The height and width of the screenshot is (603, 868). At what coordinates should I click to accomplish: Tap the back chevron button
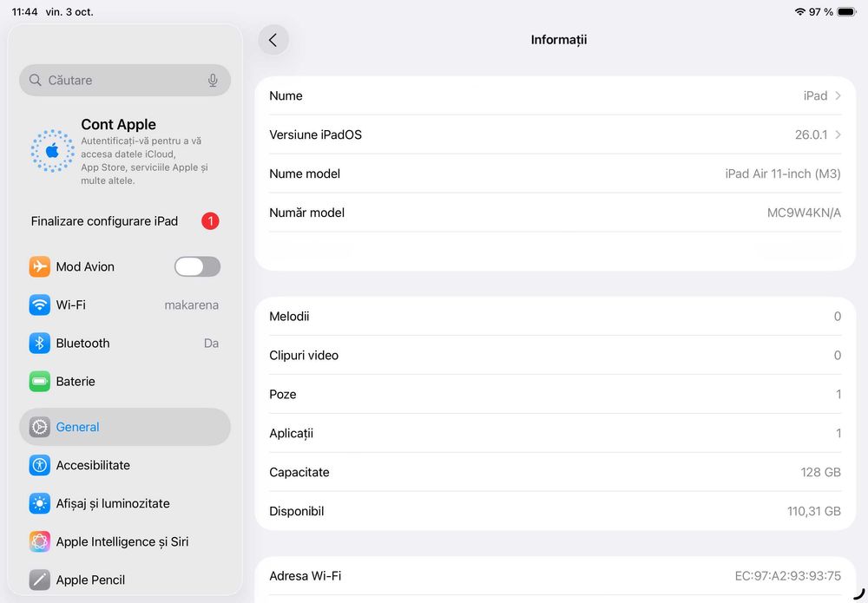273,40
